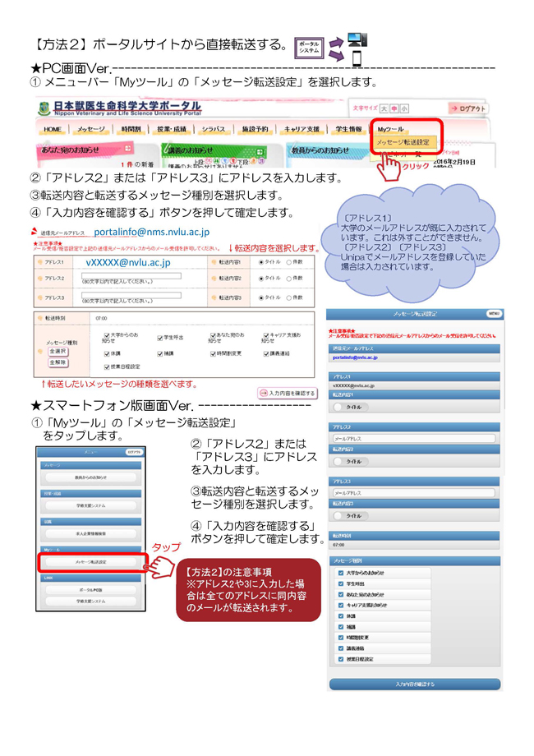Image resolution: width=534 pixels, height=756 pixels.
Task: Toggle 補講 checkbox on PC form
Action: click(x=160, y=353)
